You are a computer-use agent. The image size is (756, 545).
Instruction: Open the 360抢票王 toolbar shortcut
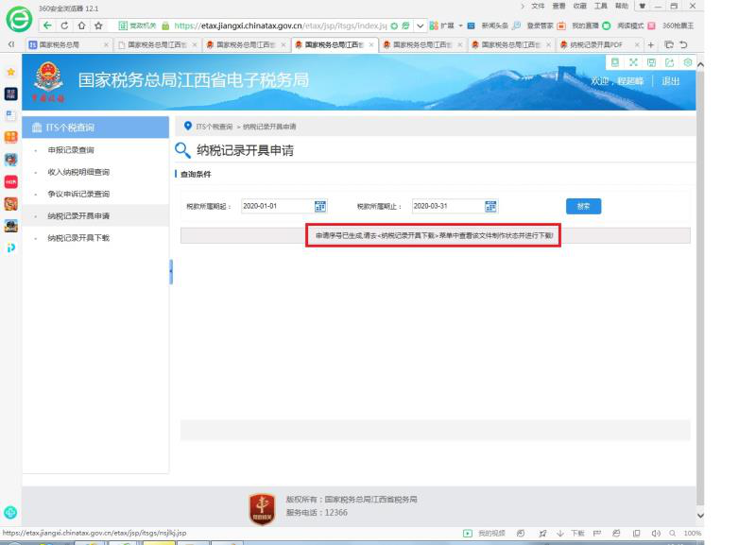(x=672, y=26)
